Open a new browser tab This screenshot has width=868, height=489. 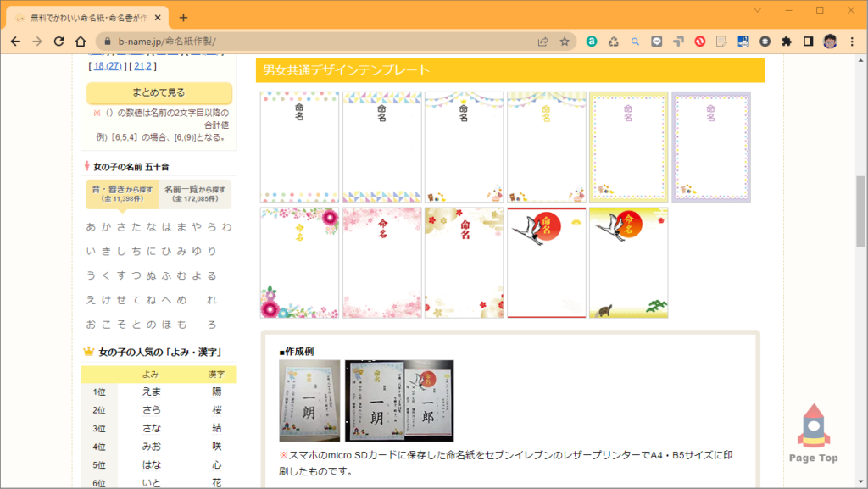click(x=184, y=18)
